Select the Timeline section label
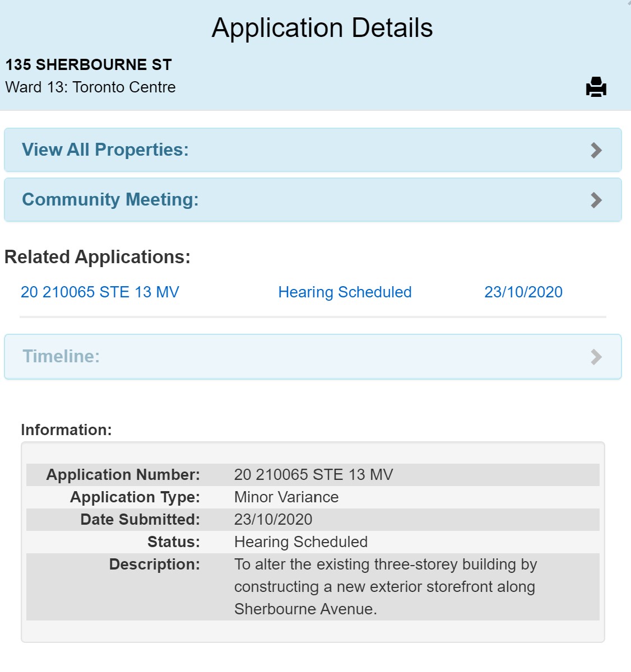 coord(61,356)
